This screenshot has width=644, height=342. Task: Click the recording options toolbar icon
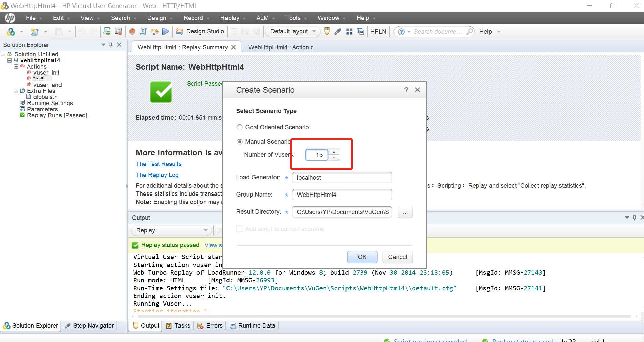[118, 31]
